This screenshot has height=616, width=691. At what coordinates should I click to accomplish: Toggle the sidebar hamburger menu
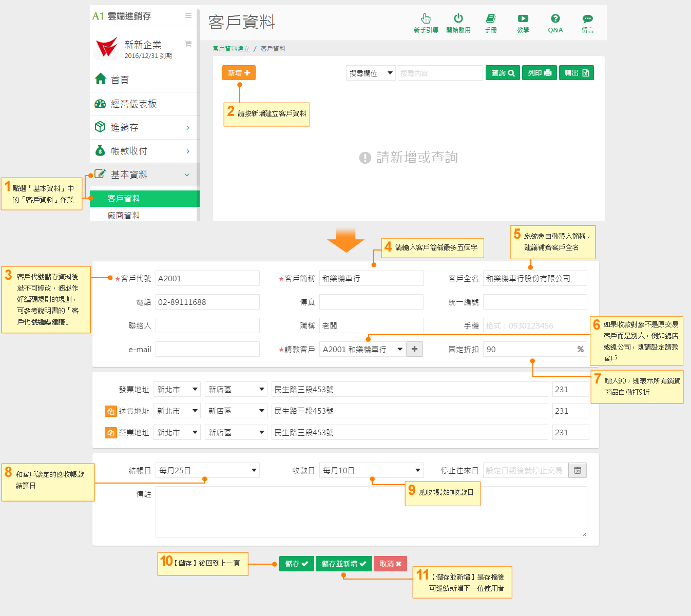188,16
